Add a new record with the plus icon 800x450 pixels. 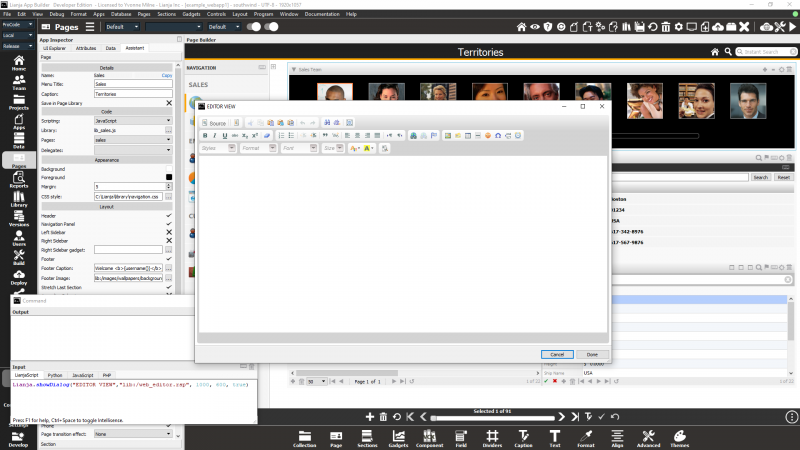coord(370,417)
